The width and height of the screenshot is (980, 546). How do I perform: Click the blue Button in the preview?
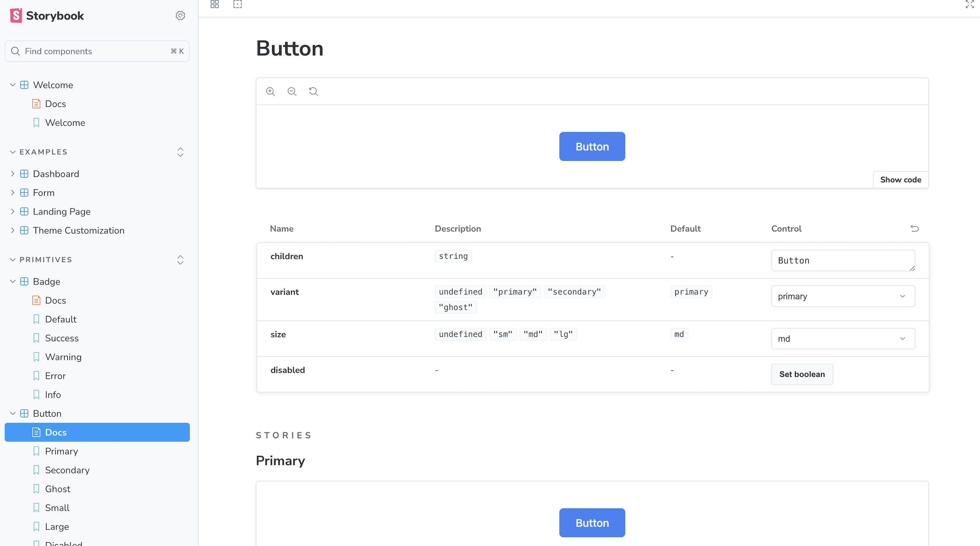pyautogui.click(x=592, y=146)
